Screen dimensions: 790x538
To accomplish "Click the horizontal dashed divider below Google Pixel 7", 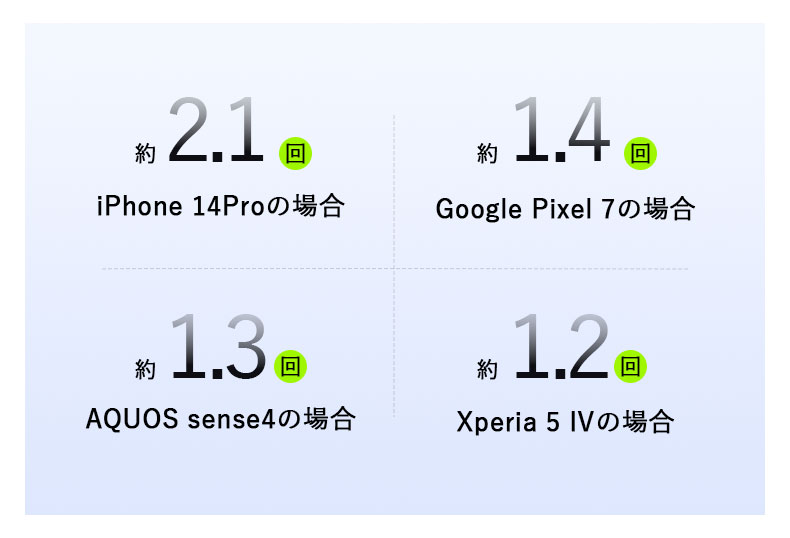I will tap(541, 268).
